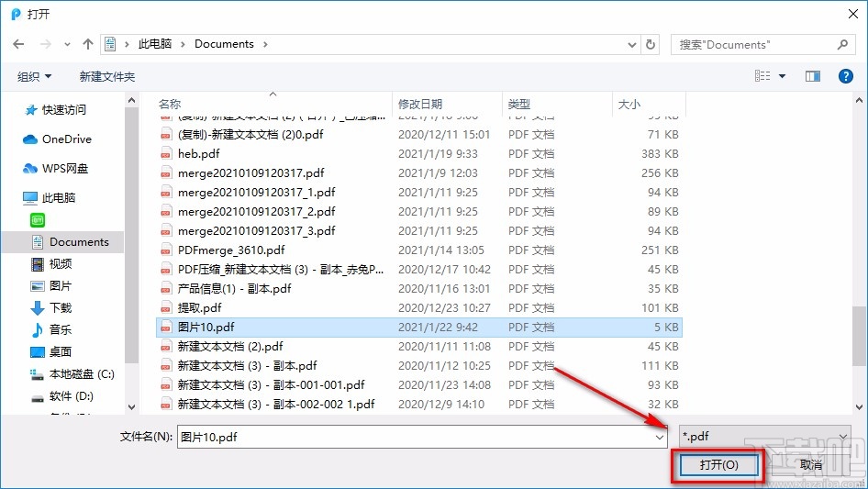Select 软件 (D:) drive
This screenshot has height=489, width=868.
pyautogui.click(x=62, y=396)
